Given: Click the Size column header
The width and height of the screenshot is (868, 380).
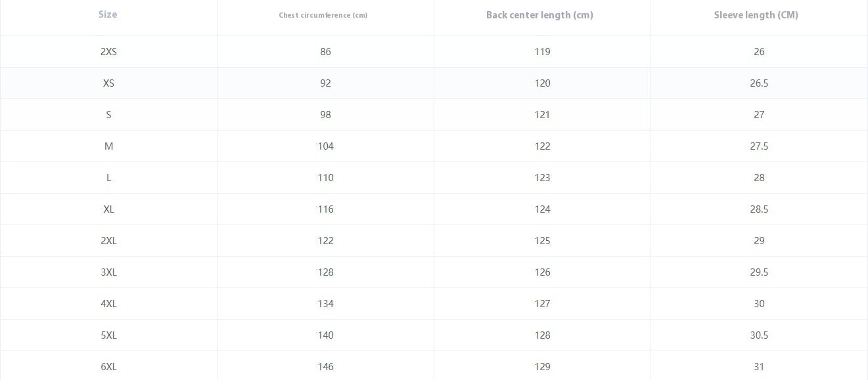Looking at the screenshot, I should pos(108,14).
